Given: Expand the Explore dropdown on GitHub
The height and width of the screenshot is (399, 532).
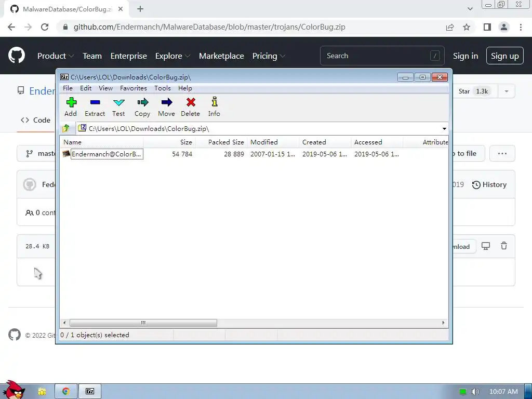Looking at the screenshot, I should coord(172,56).
